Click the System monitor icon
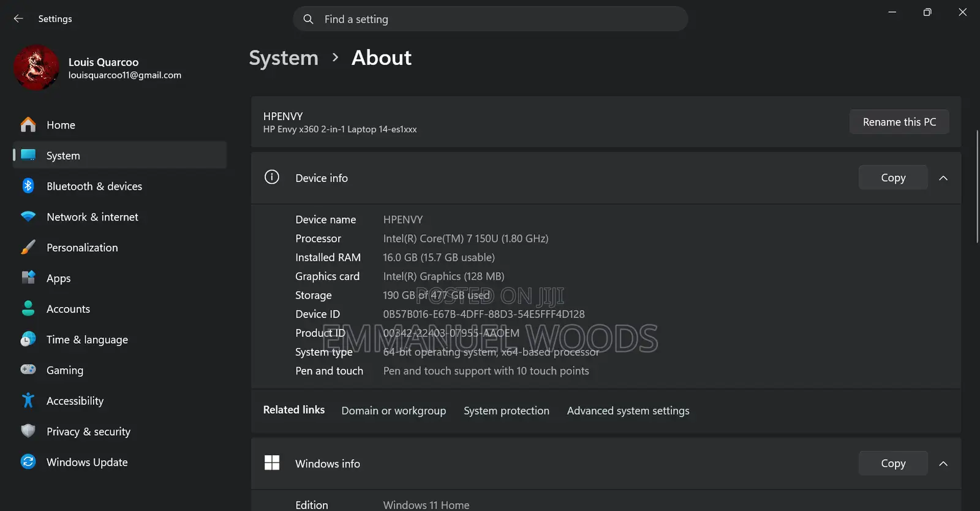This screenshot has height=511, width=980. click(28, 155)
